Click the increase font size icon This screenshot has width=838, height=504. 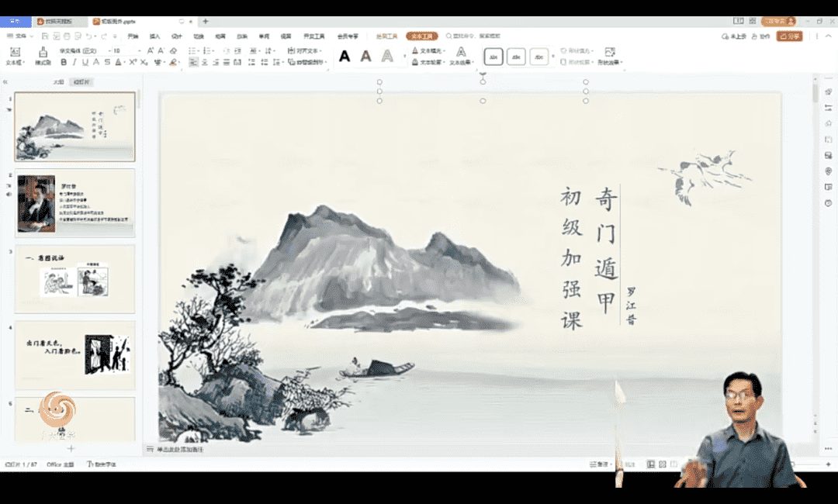(x=150, y=50)
